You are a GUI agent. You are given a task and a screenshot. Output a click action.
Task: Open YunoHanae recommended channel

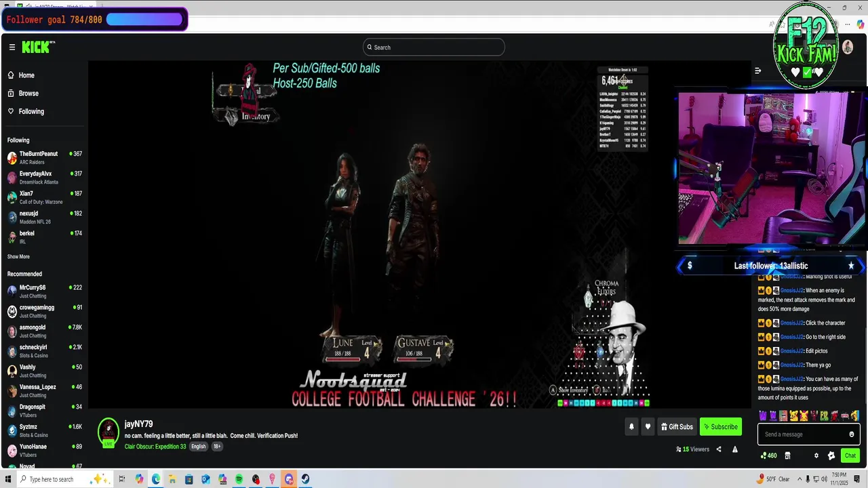click(x=44, y=450)
